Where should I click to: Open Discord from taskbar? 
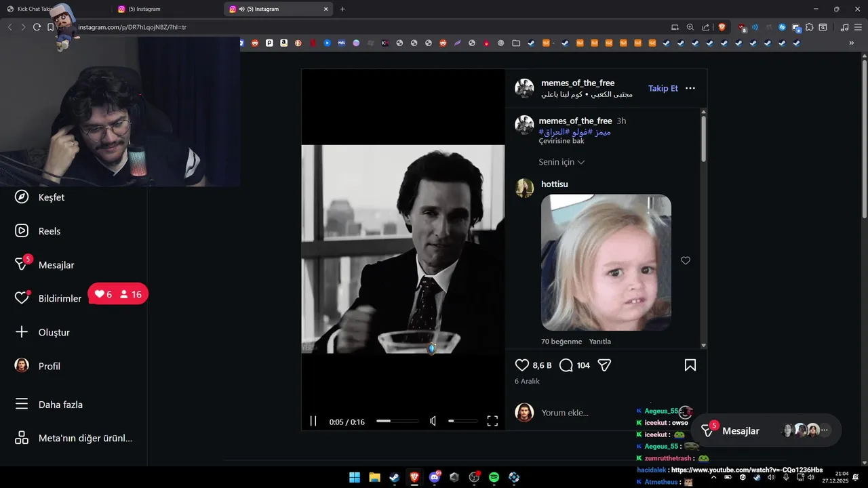click(435, 477)
